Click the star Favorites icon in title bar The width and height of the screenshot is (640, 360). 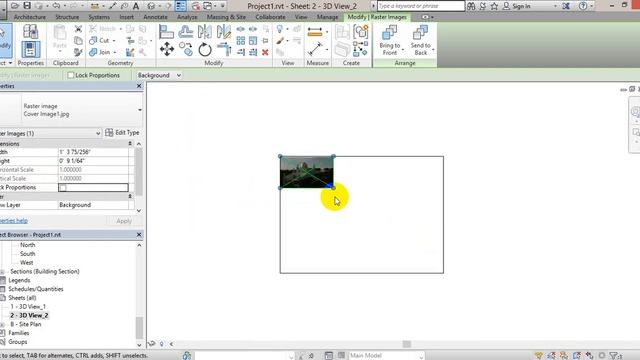494,6
